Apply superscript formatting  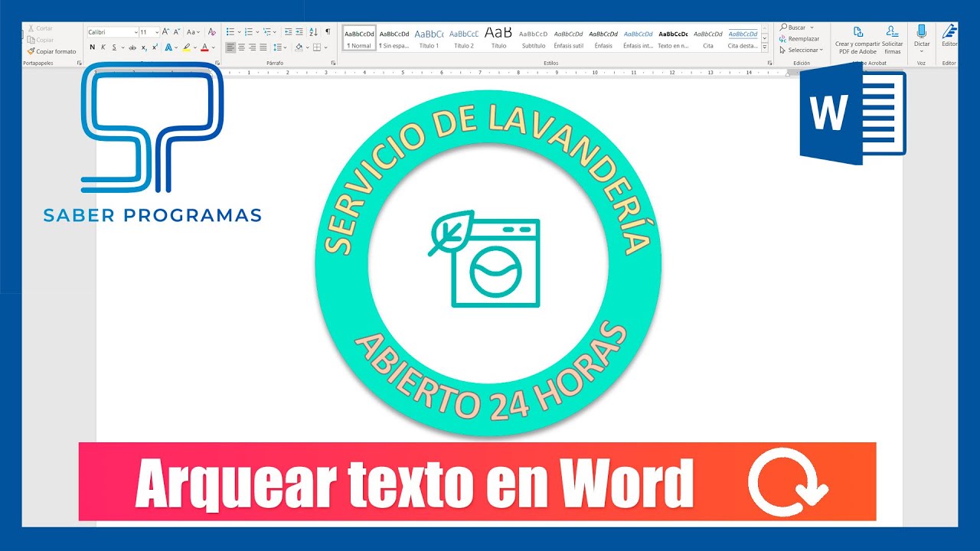point(155,47)
